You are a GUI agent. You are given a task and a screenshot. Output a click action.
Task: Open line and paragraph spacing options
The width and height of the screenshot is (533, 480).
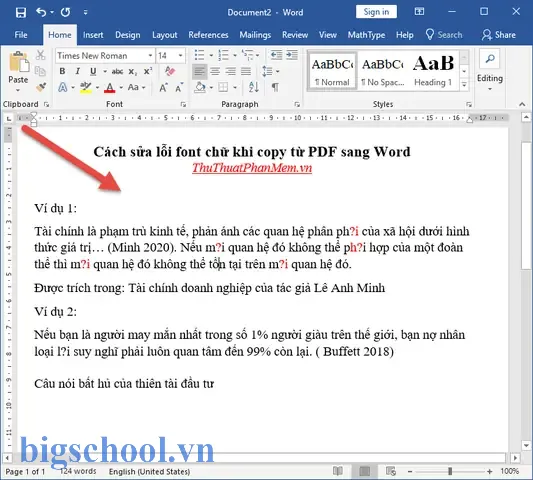tap(270, 71)
